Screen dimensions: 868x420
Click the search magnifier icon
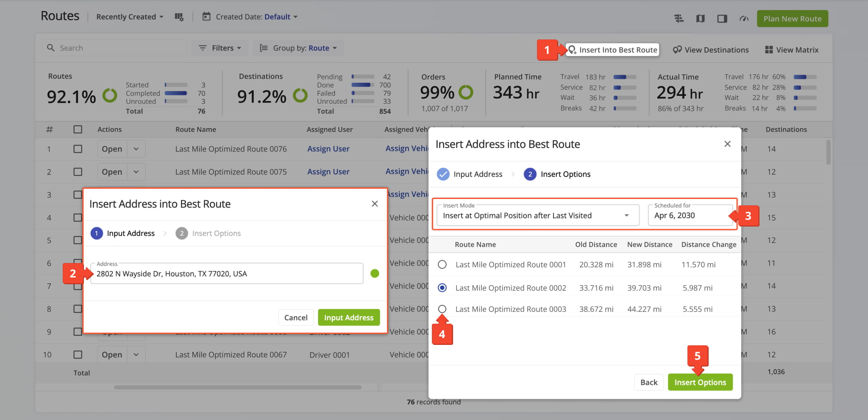[51, 48]
